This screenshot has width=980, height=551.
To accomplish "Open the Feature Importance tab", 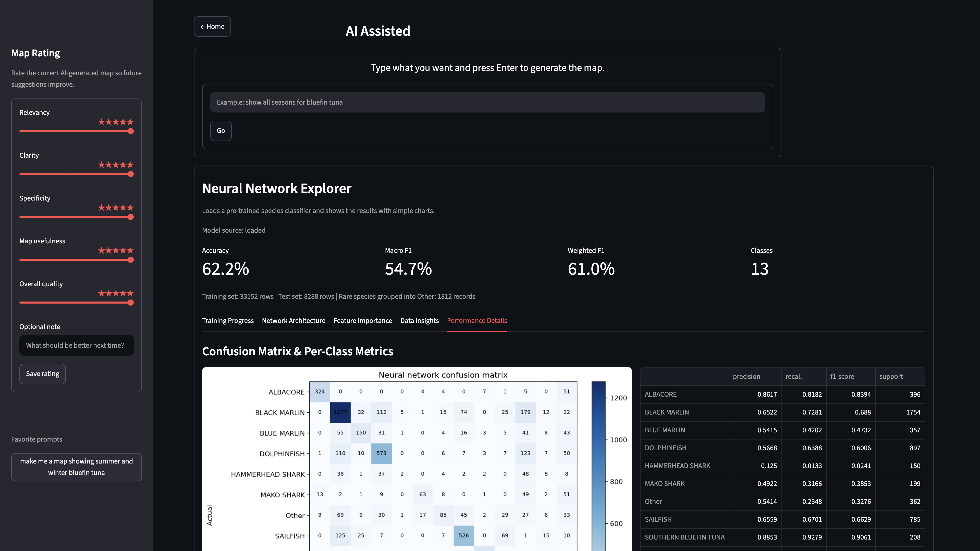I will (x=363, y=321).
